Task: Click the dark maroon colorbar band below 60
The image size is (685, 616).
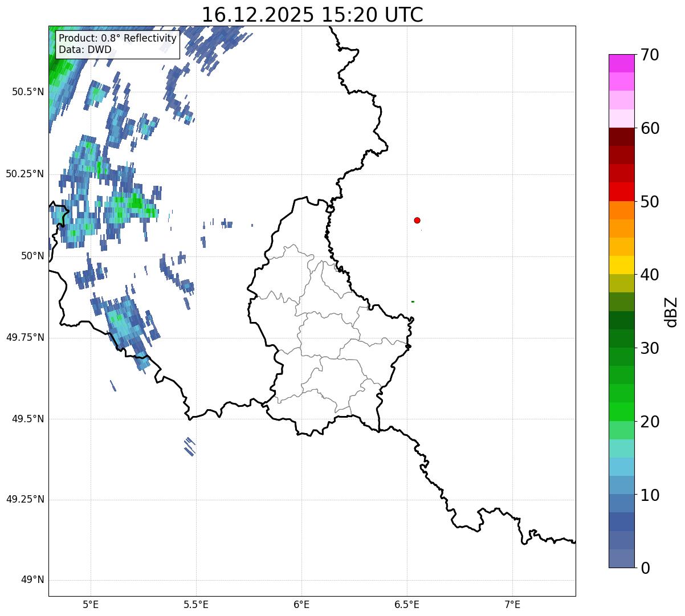Action: tap(621, 137)
